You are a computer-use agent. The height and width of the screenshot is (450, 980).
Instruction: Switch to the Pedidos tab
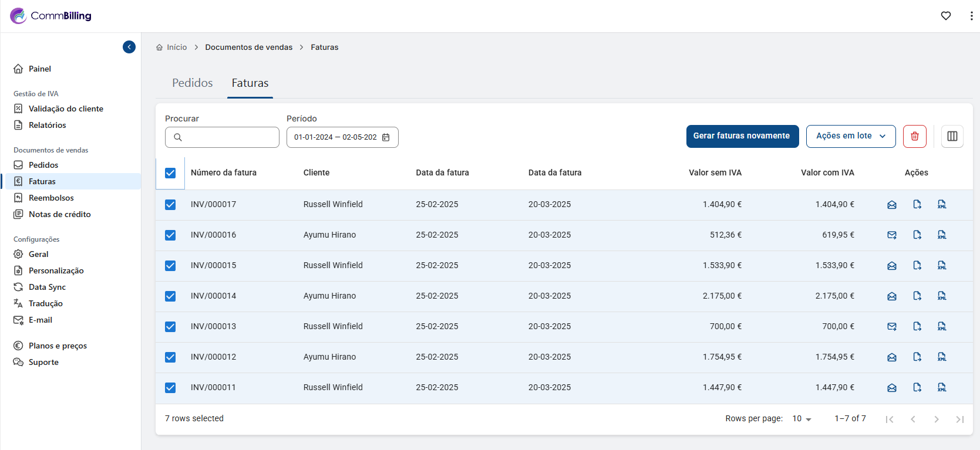tap(192, 83)
